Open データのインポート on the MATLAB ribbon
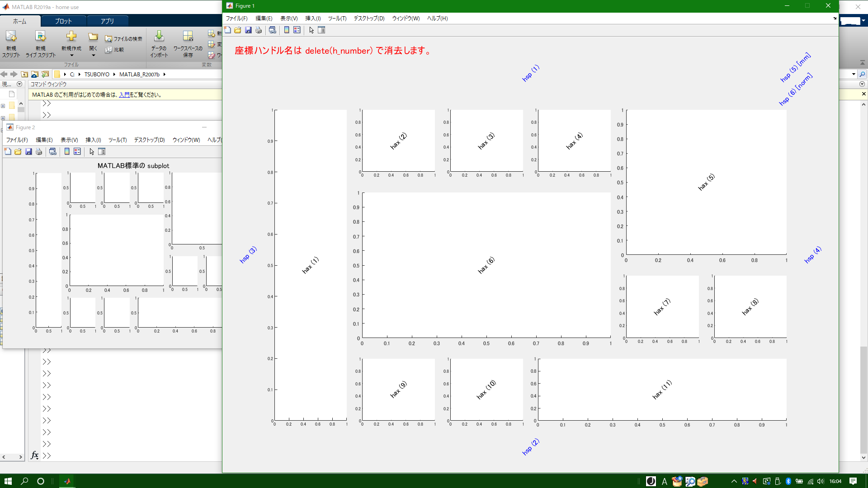 (158, 43)
